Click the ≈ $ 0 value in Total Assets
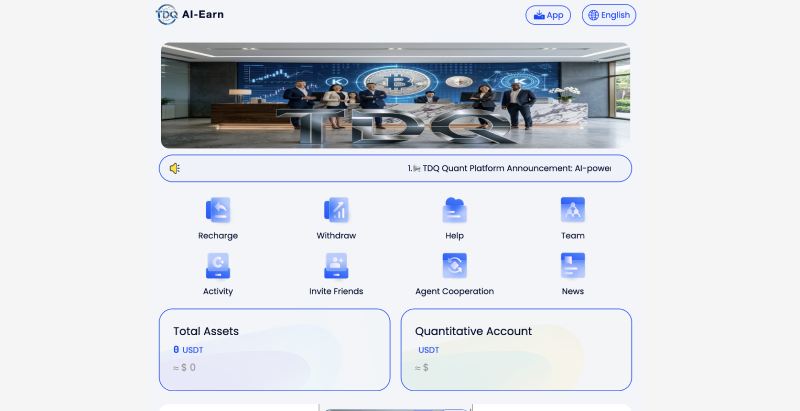The width and height of the screenshot is (800, 411). (x=184, y=368)
